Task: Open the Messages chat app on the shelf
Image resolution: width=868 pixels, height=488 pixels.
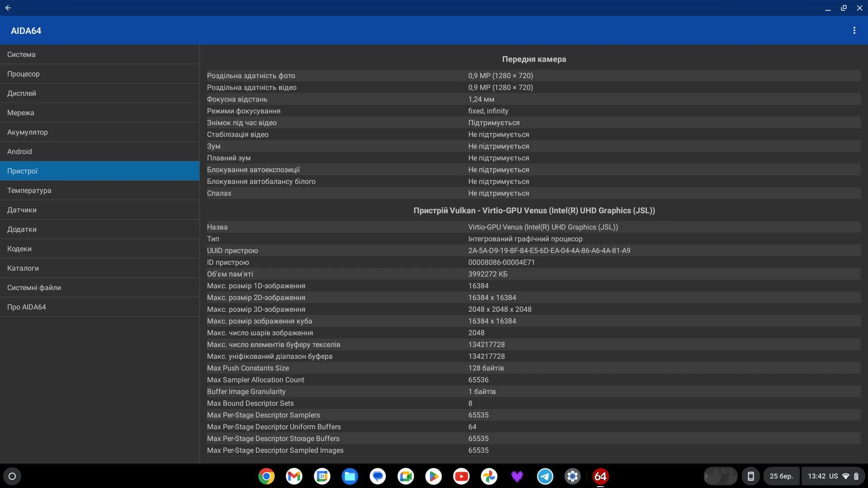Action: click(378, 476)
